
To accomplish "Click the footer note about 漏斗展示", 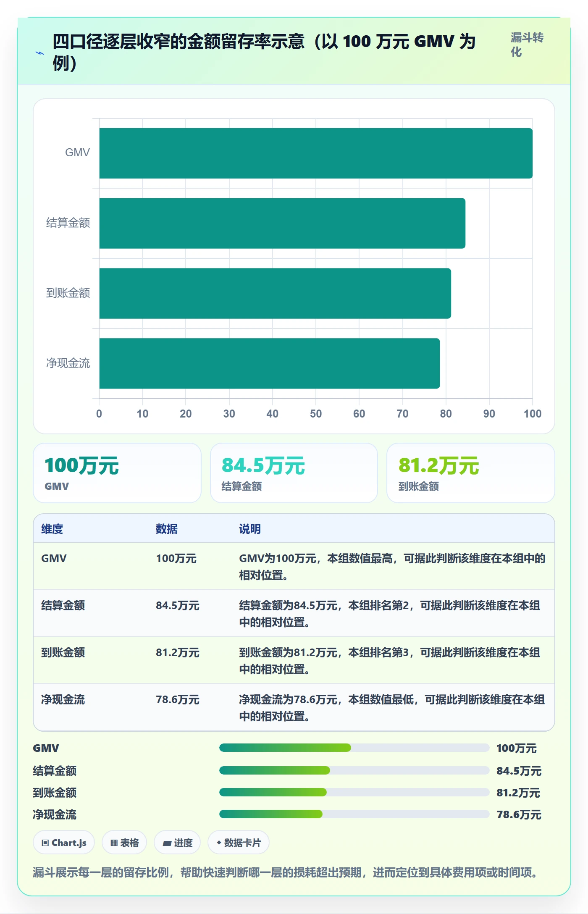I will [286, 872].
